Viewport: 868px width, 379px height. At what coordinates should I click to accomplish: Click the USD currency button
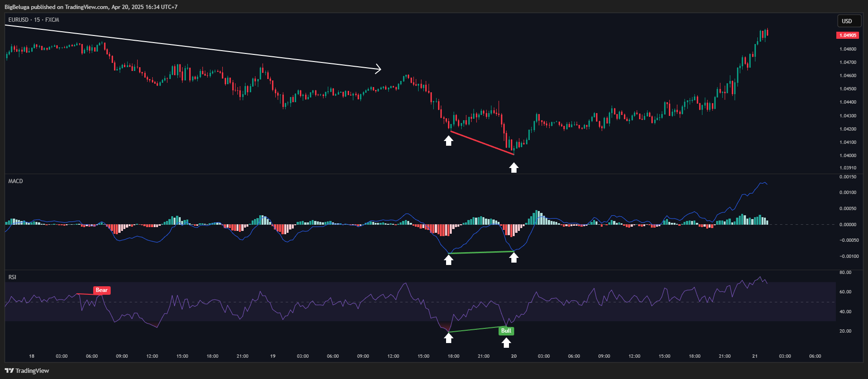pos(849,21)
